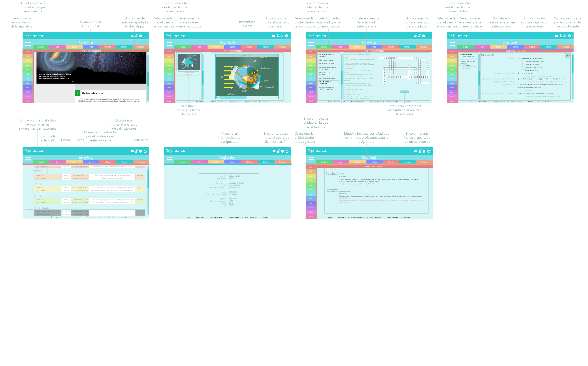The image size is (588, 366).
Task: Select 'El Universo. Imagen.' activity
Action: pyautogui.click(x=326, y=60)
